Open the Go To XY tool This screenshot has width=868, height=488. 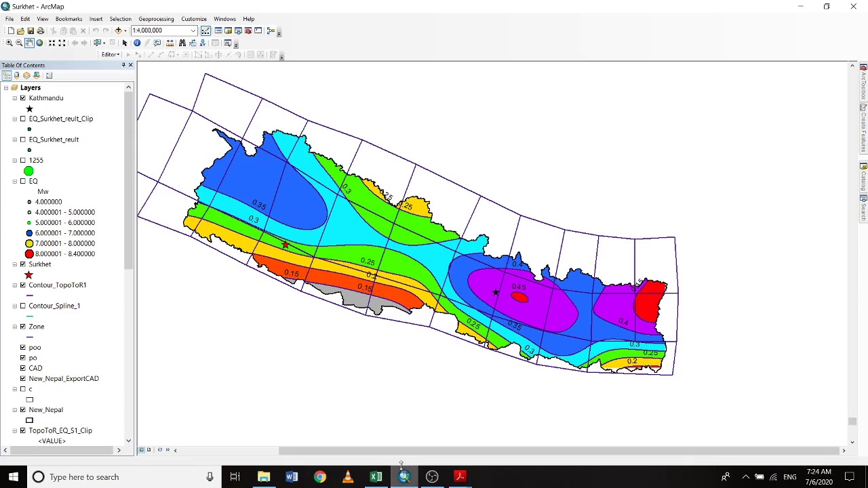203,43
